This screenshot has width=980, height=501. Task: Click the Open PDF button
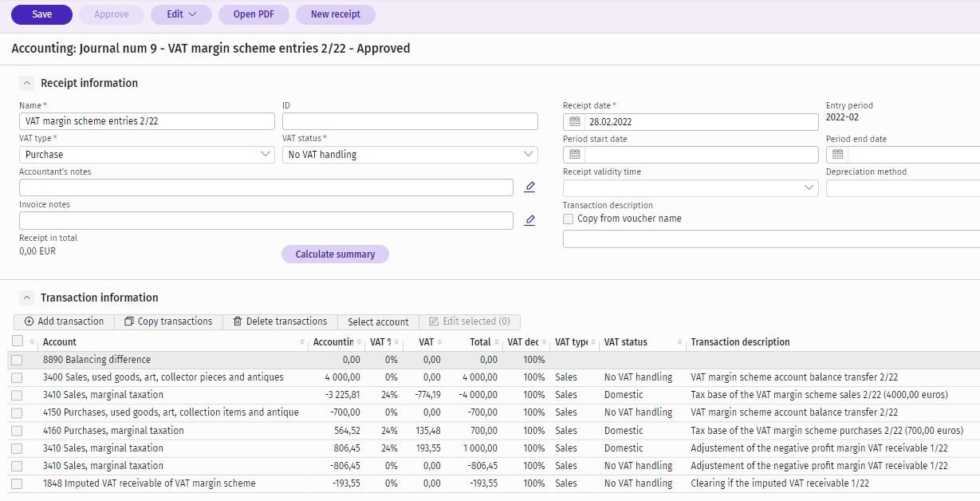(254, 14)
